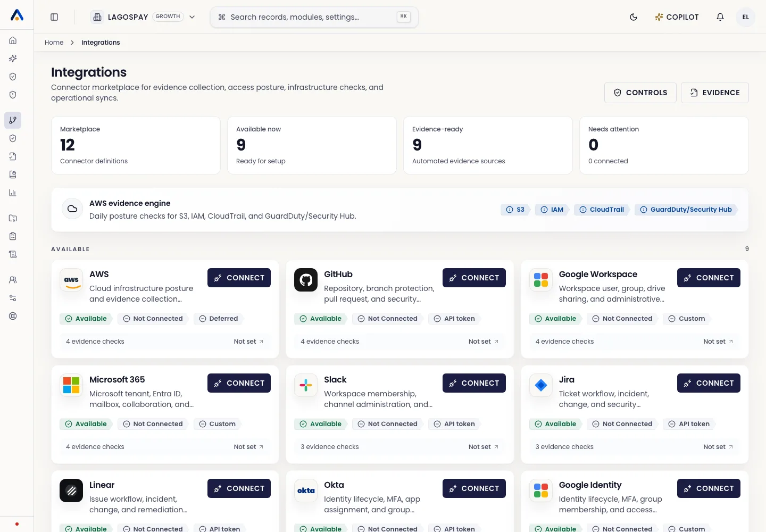Screen dimensions: 766x532
Task: Click the Slack logo icon
Action: pos(306,386)
